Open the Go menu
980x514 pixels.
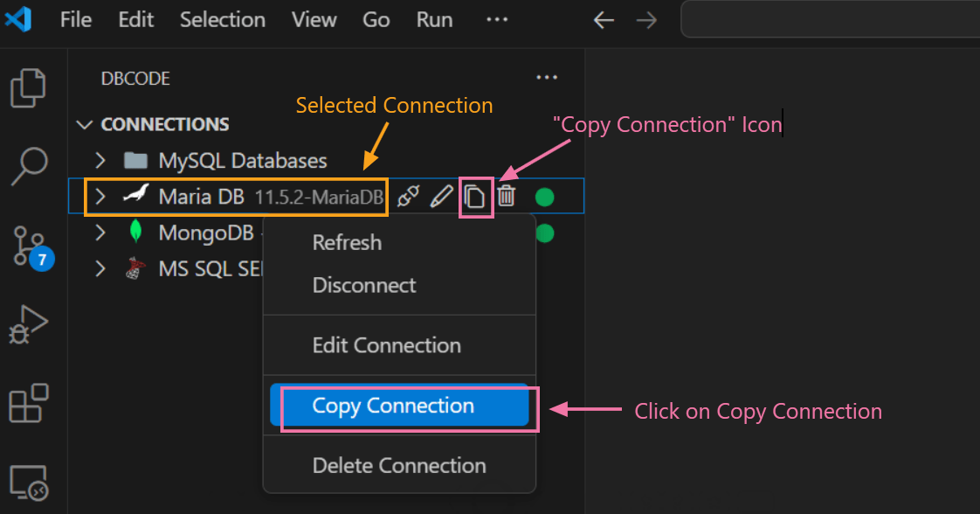click(x=376, y=19)
